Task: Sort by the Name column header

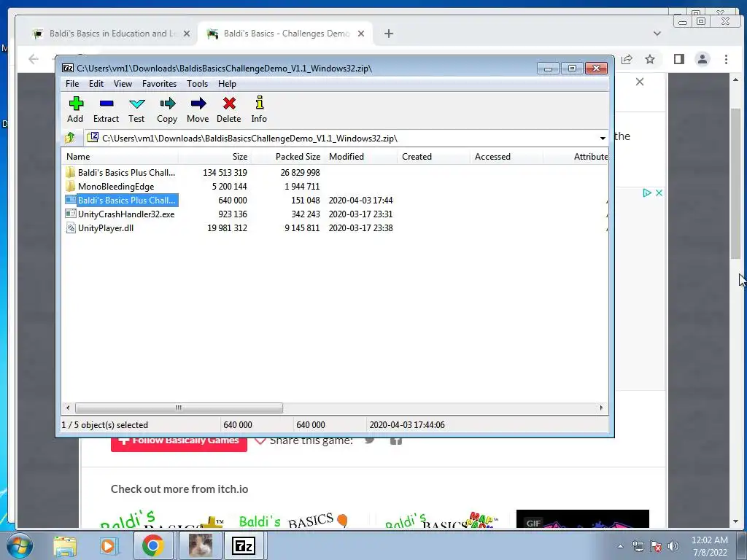Action: (x=120, y=157)
